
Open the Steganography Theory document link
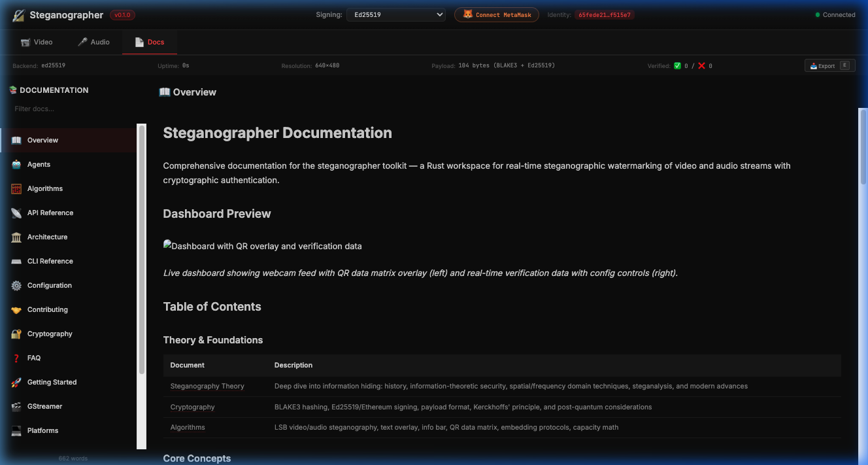pyautogui.click(x=207, y=387)
